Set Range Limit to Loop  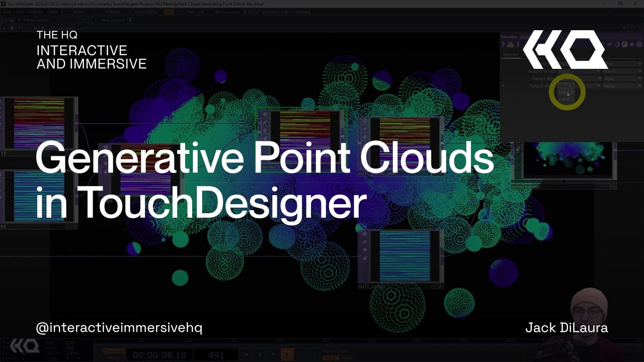point(331,358)
